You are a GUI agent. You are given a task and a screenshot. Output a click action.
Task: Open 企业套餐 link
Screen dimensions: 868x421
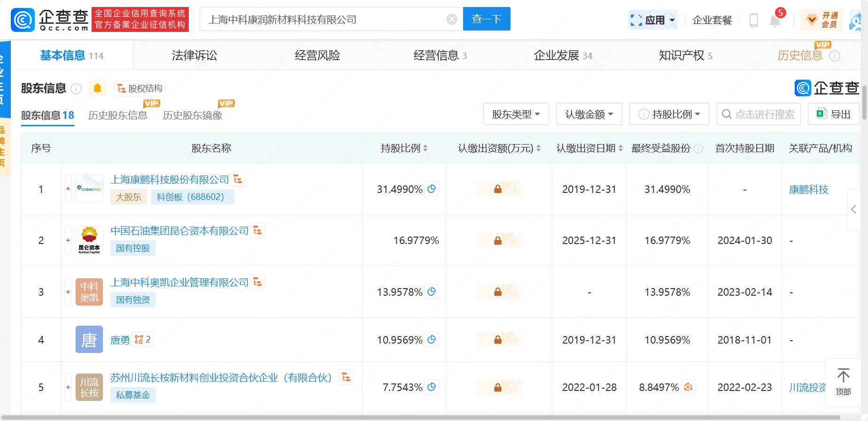click(712, 20)
